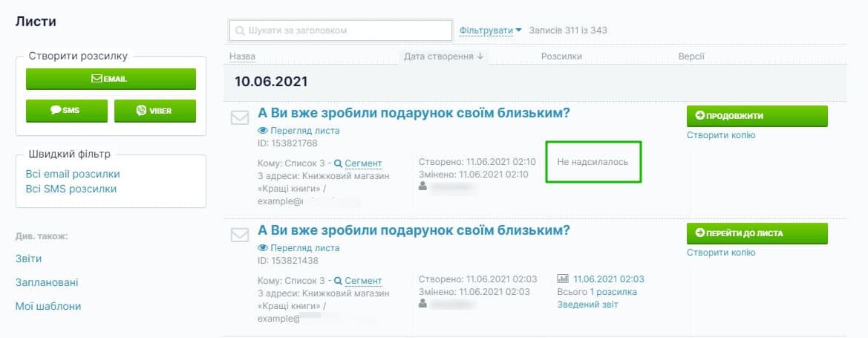The height and width of the screenshot is (338, 868).
Task: Click envelope icon of letter 153821768
Action: pos(239,117)
